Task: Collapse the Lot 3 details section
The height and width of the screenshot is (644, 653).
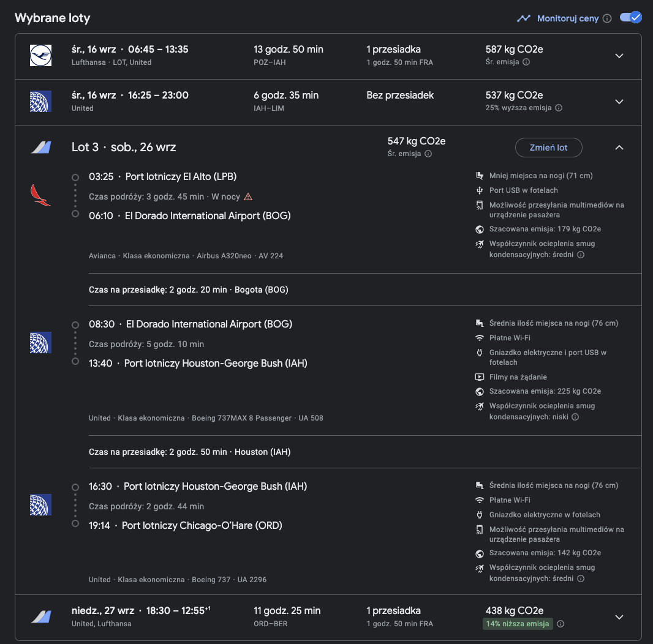Action: tap(619, 148)
